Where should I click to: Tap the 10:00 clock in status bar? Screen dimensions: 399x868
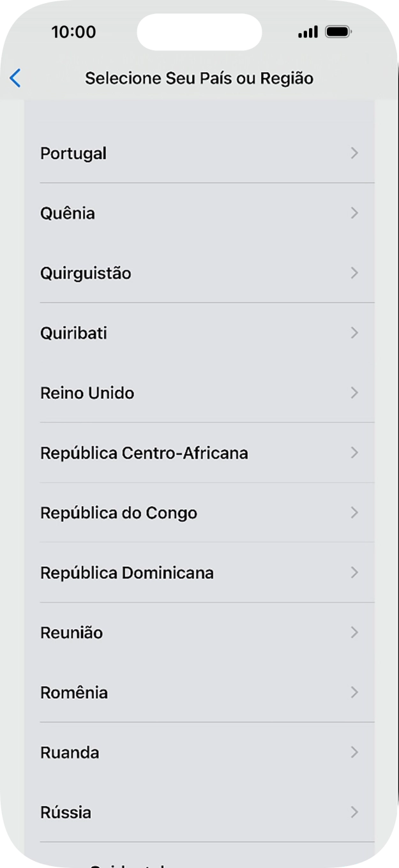(73, 32)
